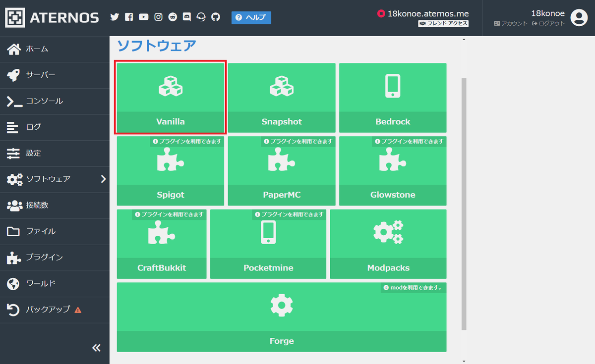Select the Spigot software tile
This screenshot has height=364, width=595.
[171, 171]
